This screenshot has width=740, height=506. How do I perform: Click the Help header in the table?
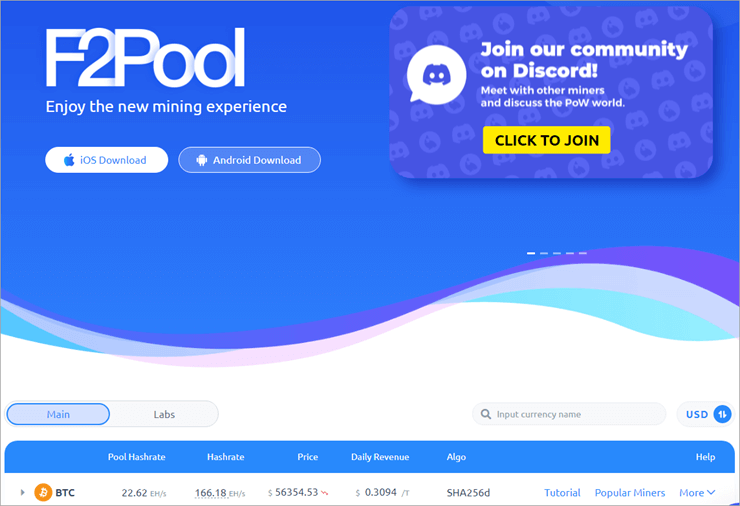pos(705,457)
